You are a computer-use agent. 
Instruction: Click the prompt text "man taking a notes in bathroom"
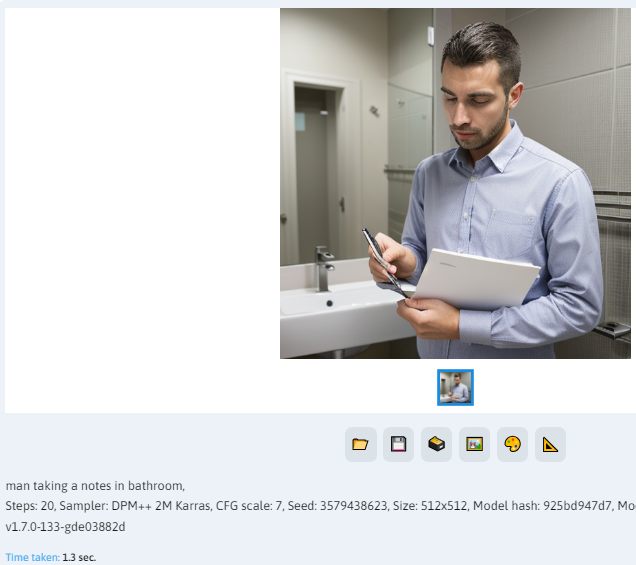click(94, 486)
